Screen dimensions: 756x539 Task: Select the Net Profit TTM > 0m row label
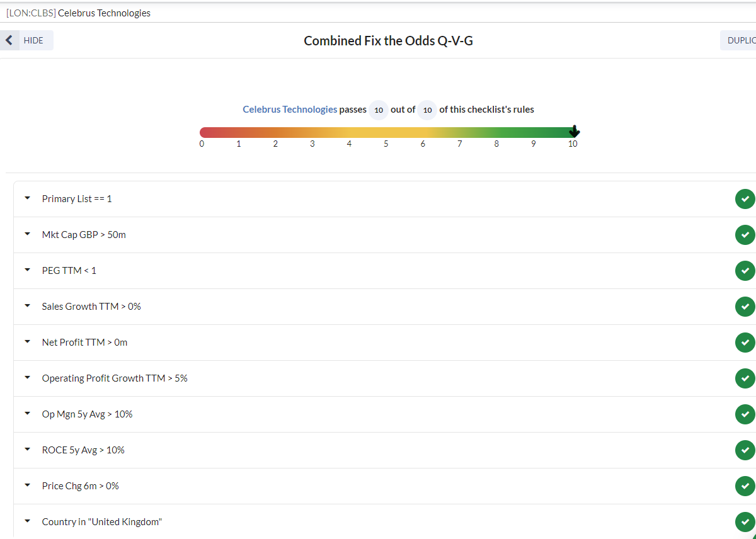[x=84, y=343]
